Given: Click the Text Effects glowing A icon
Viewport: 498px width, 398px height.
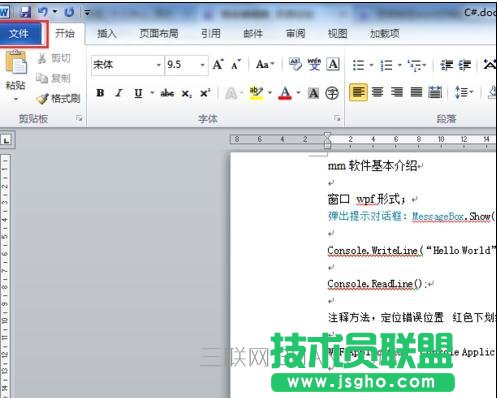Looking at the screenshot, I should (231, 93).
